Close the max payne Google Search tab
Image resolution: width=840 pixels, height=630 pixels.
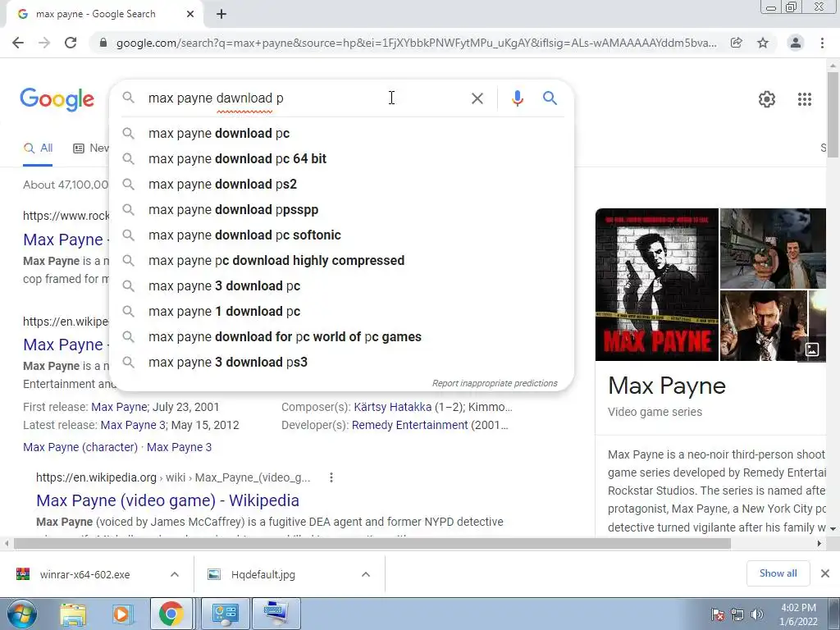190,14
